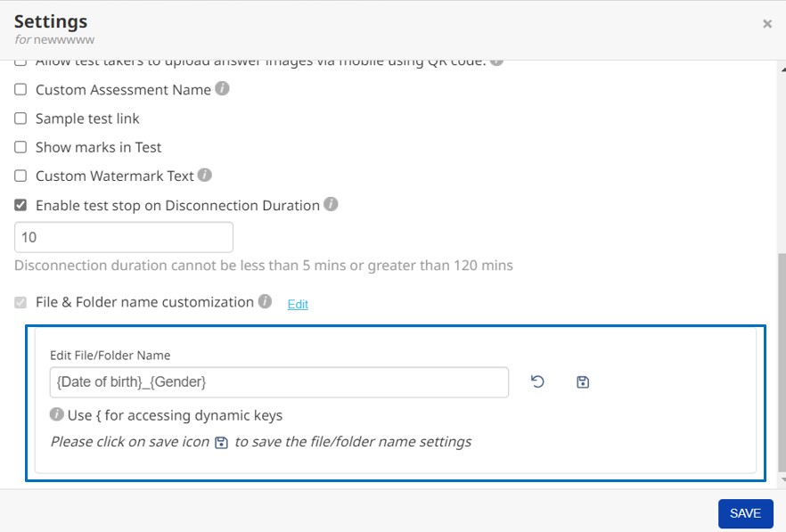Enable Custom Assessment Name
Image resolution: width=786 pixels, height=532 pixels.
[x=19, y=89]
